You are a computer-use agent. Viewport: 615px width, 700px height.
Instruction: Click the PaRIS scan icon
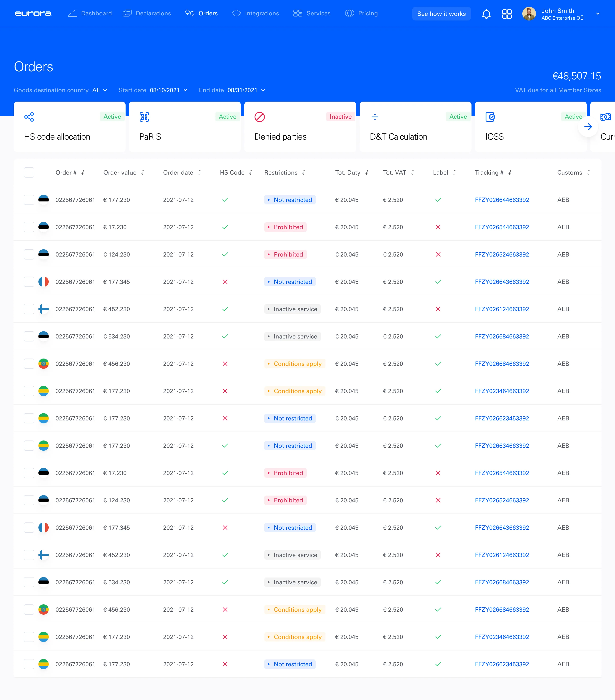pyautogui.click(x=144, y=117)
